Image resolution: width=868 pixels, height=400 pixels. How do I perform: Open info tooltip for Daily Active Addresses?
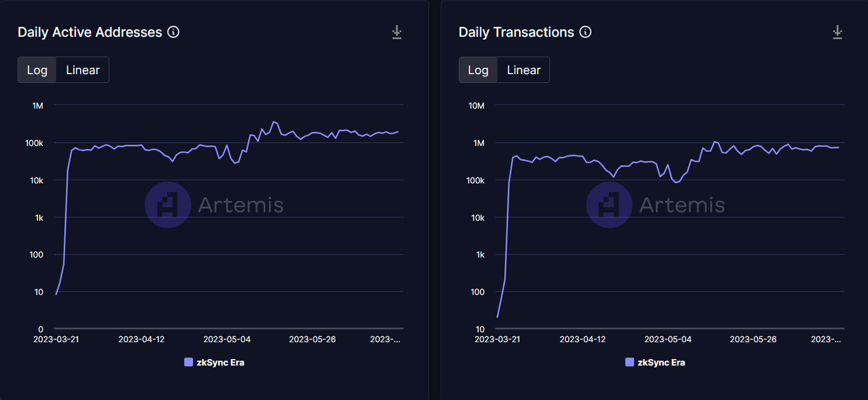[x=173, y=32]
